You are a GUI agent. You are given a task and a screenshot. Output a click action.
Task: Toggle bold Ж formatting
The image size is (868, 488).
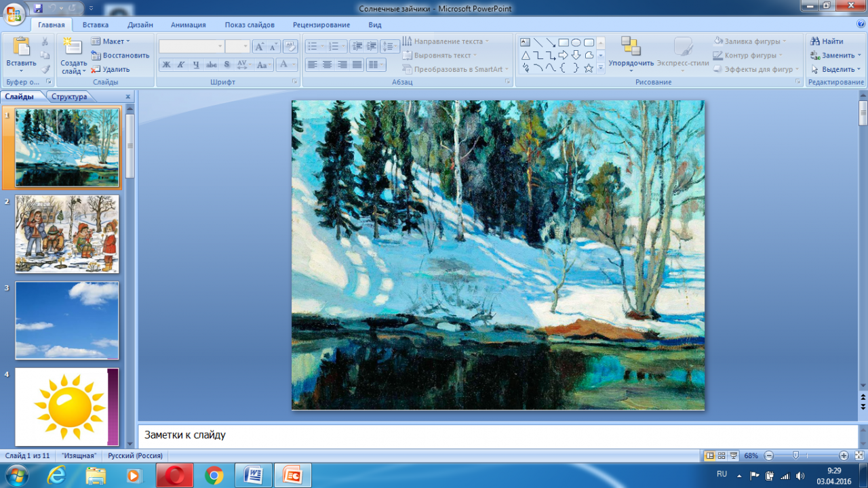pyautogui.click(x=166, y=65)
